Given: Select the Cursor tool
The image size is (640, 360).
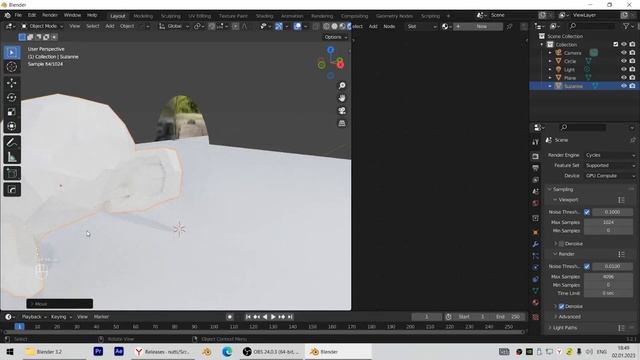Looking at the screenshot, I should [x=12, y=67].
